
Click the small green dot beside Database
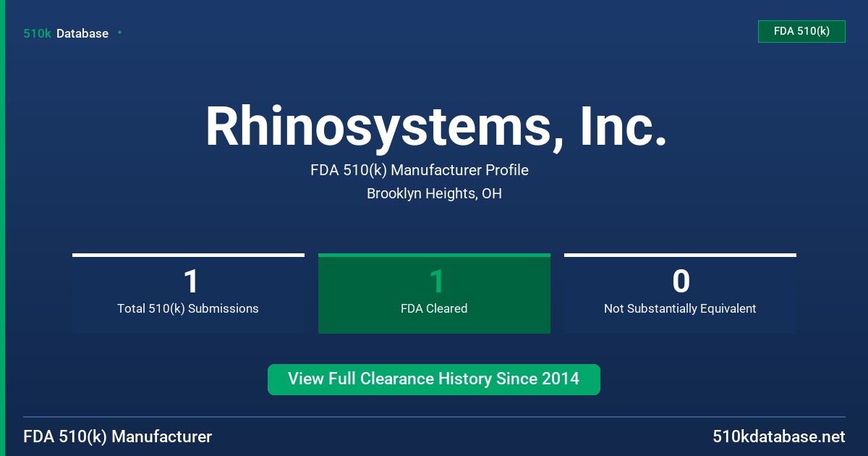point(119,33)
